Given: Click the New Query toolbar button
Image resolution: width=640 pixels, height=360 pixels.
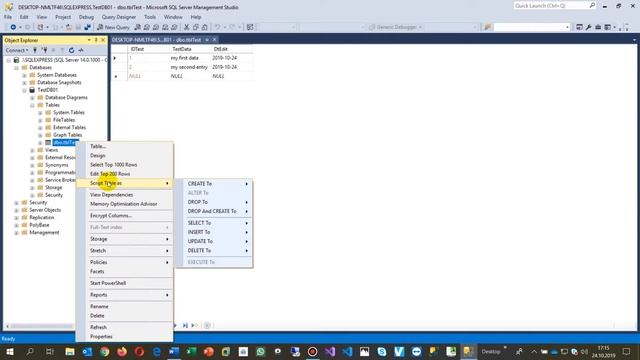Looking at the screenshot, I should coord(113,27).
